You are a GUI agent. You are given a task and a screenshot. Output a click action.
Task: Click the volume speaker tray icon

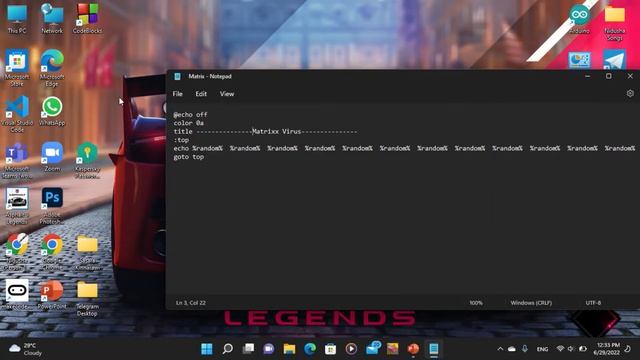tap(571, 349)
